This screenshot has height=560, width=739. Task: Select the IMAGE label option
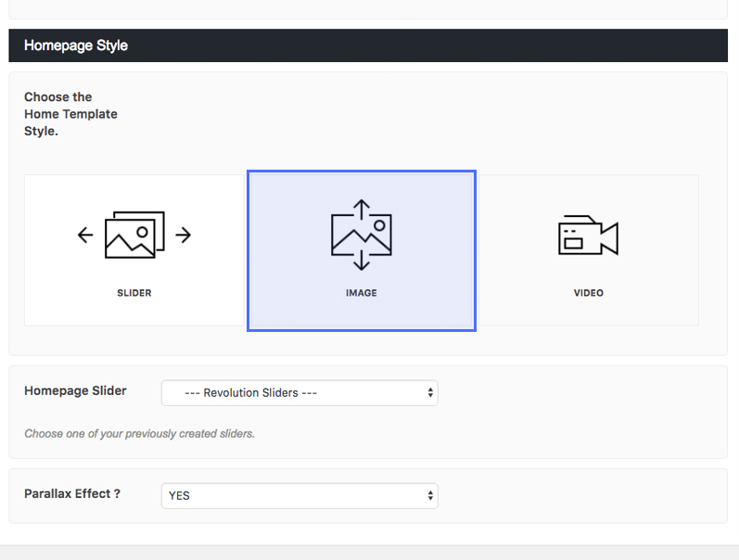(361, 293)
